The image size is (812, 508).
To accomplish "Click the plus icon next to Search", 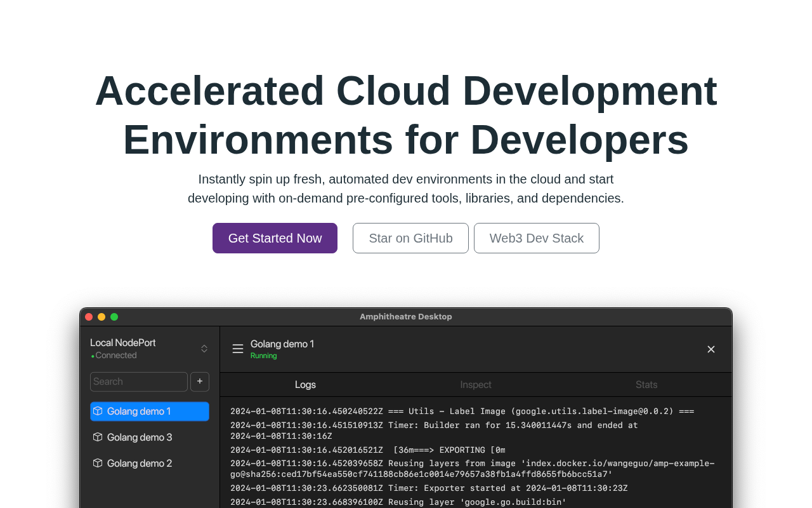I will [200, 382].
